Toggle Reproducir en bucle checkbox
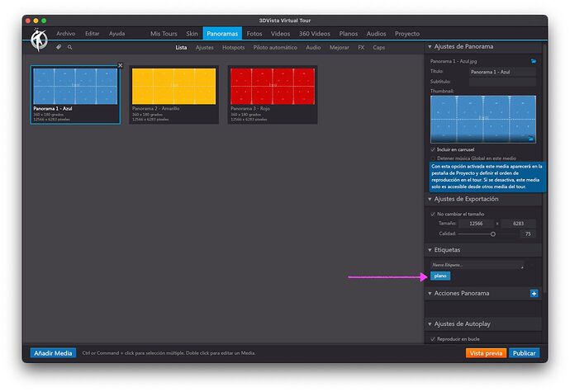The image size is (570, 392). click(x=433, y=339)
